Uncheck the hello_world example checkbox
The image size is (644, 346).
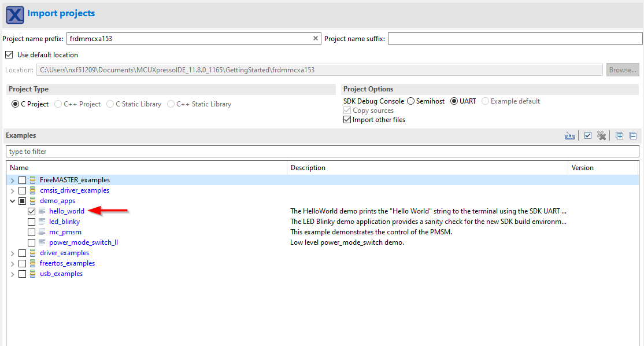tap(32, 211)
